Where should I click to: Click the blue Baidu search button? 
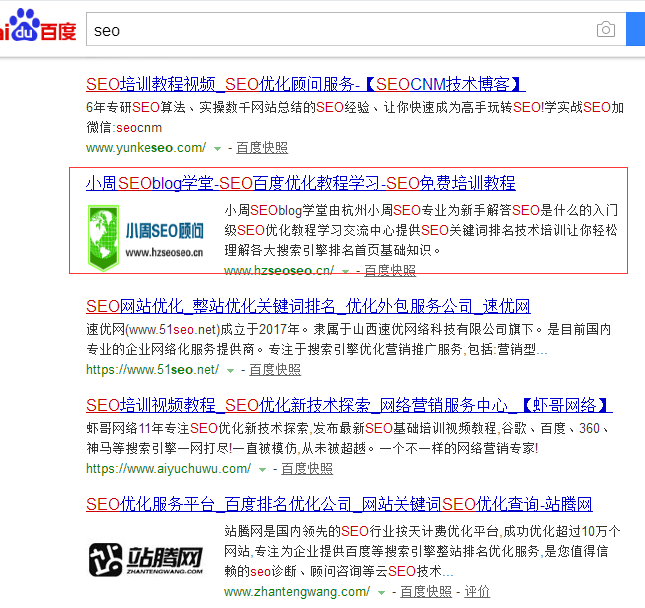636,29
